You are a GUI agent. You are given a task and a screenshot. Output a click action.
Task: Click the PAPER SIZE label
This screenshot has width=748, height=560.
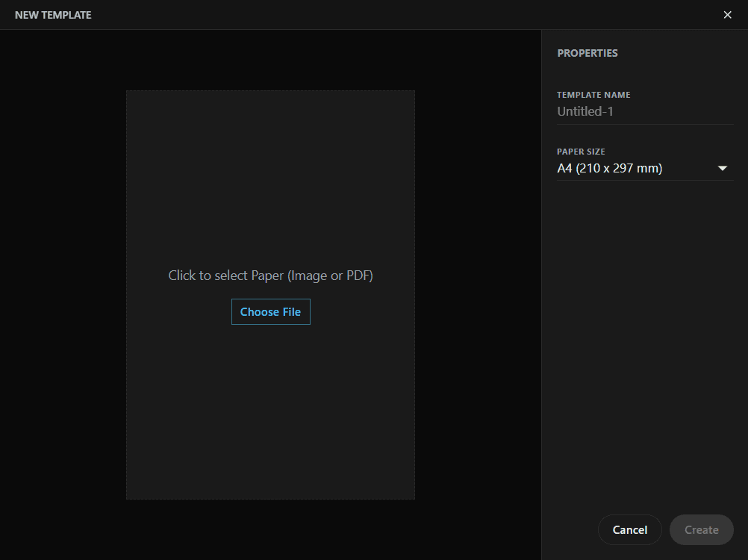(581, 152)
